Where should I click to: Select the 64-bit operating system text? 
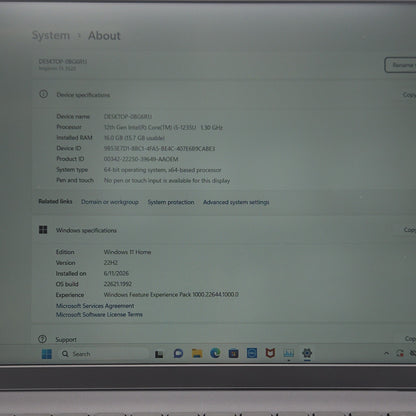(162, 170)
